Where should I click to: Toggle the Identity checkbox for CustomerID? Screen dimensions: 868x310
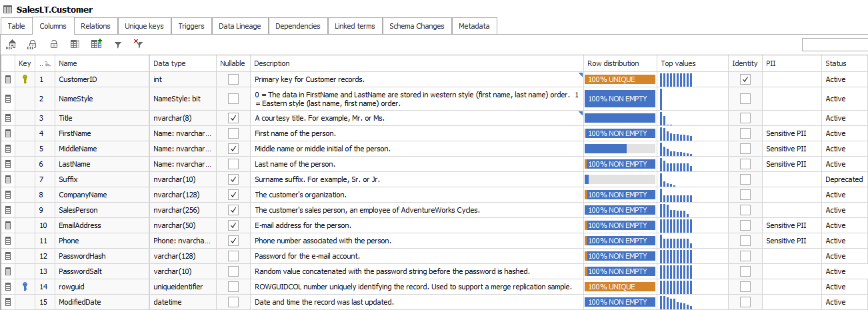(745, 79)
